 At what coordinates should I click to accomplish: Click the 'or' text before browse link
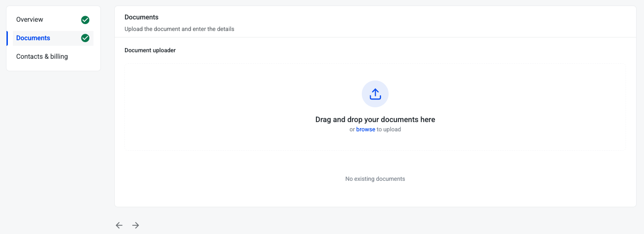coord(352,129)
